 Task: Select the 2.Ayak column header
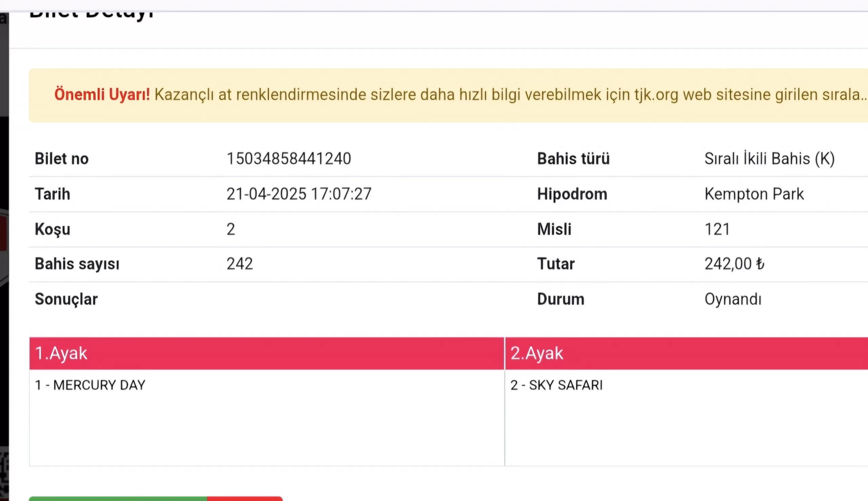pos(536,353)
